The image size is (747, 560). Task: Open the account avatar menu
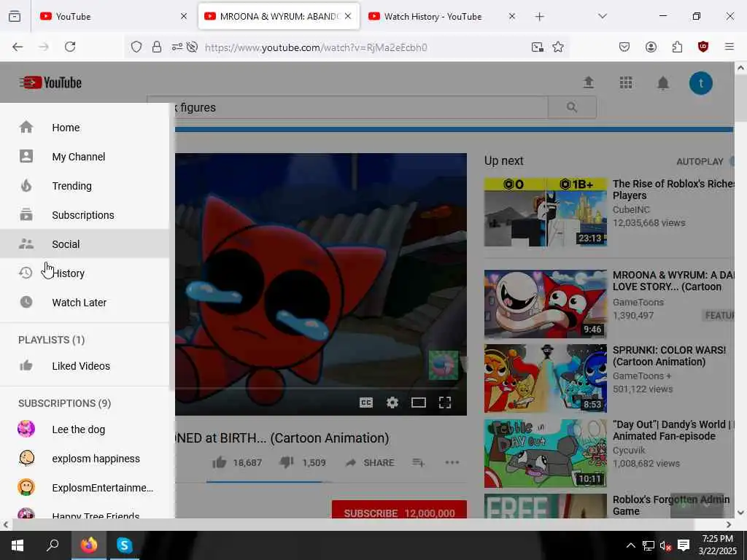pyautogui.click(x=701, y=83)
